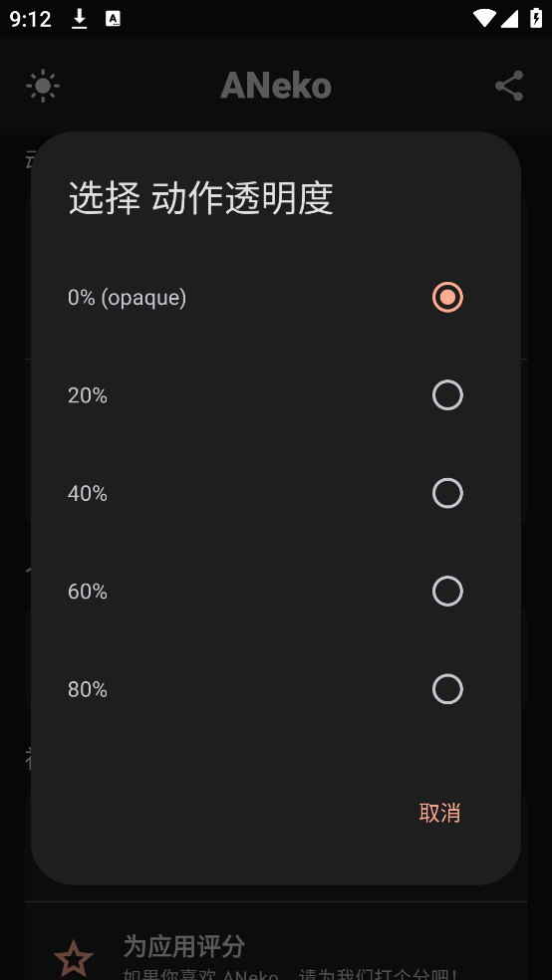Screen dimensions: 552x980
Task: Tap the ANeko title text
Action: point(276,86)
